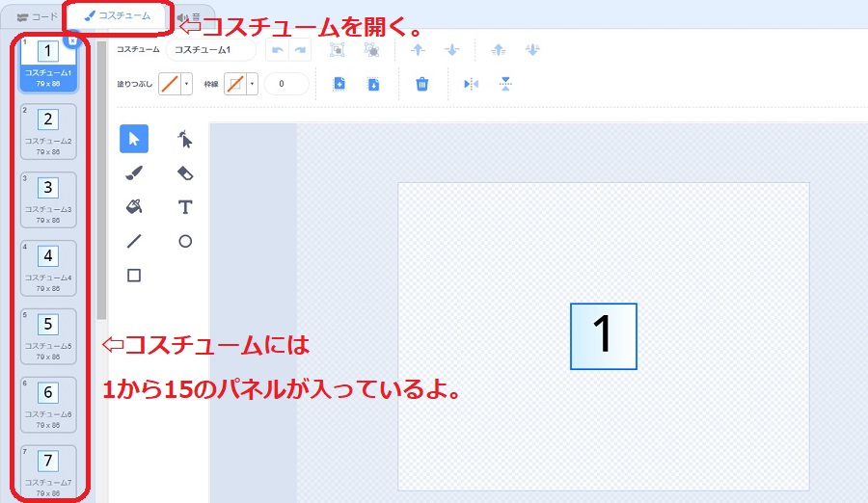Move selection backward one layer

(x=451, y=50)
